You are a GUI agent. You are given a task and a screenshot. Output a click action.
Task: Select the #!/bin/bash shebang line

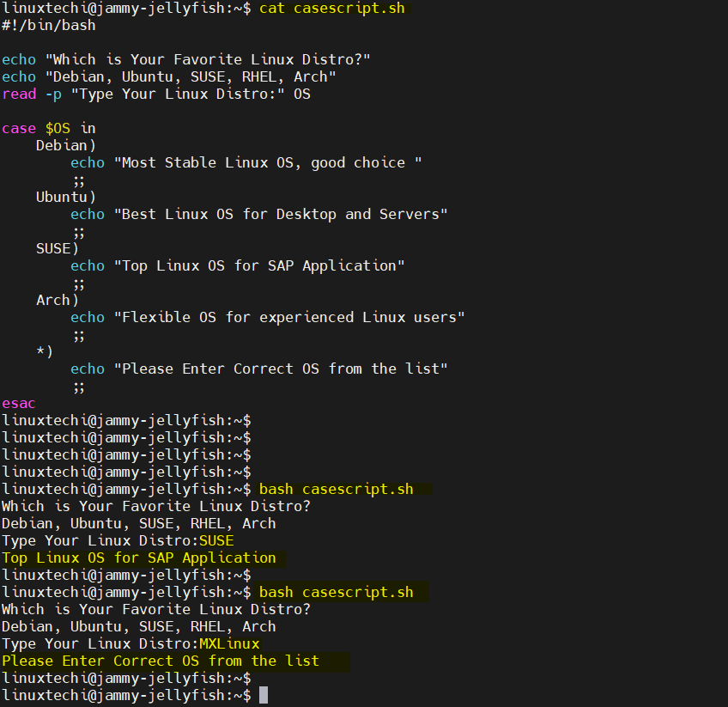(x=47, y=25)
